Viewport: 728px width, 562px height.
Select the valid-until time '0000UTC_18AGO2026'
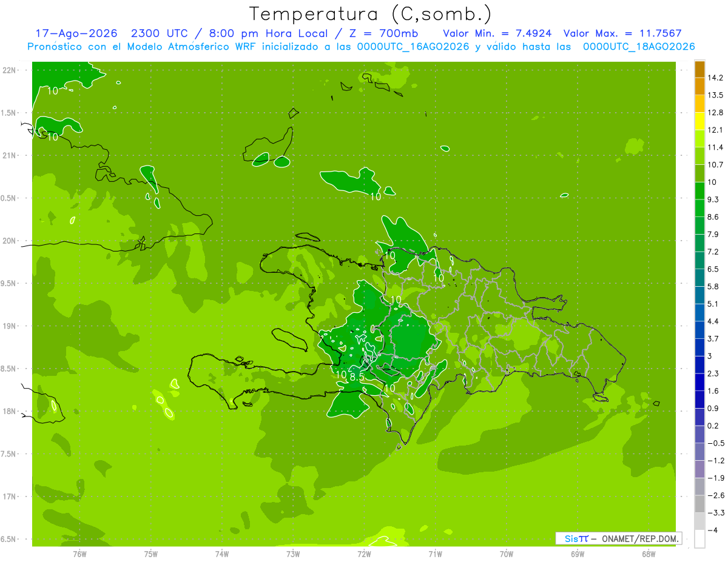coord(639,47)
